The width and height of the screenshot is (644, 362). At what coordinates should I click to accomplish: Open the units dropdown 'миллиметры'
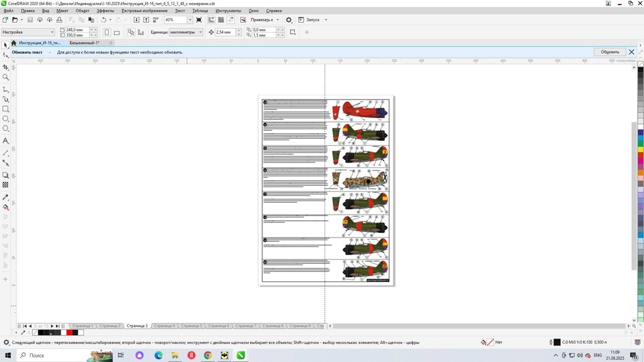[x=186, y=32]
